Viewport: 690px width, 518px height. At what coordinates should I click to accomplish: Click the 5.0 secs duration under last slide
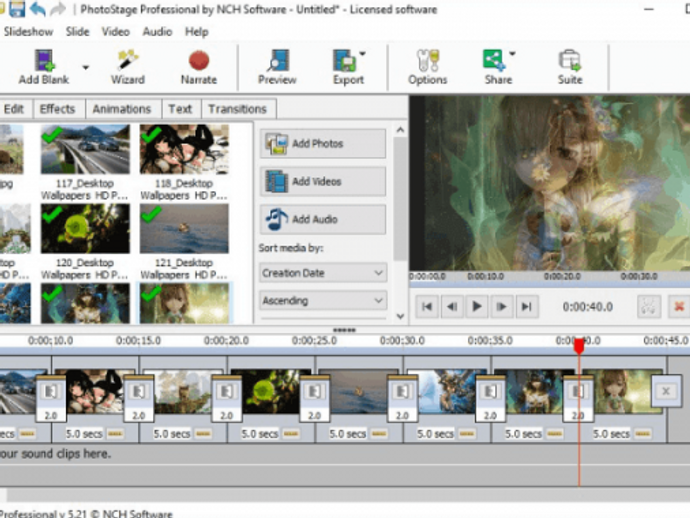(x=611, y=434)
